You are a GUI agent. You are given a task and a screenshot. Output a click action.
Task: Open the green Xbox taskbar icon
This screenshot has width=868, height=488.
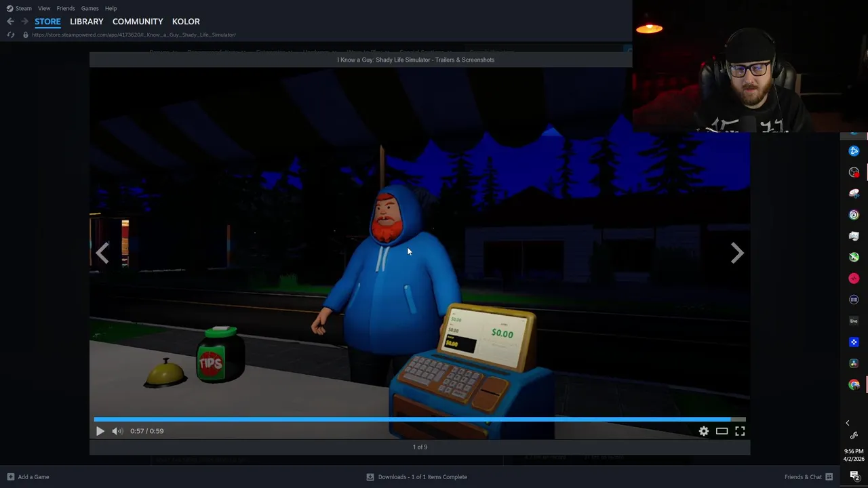point(854,257)
